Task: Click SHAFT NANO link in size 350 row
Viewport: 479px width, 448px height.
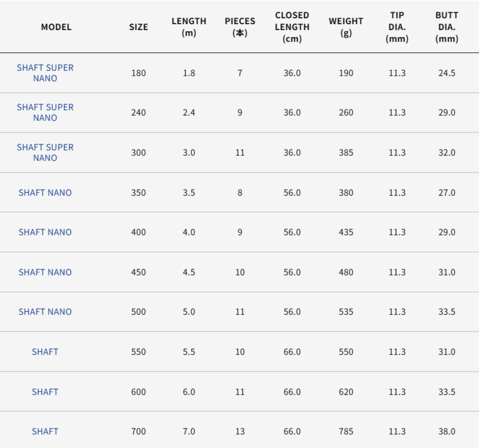Action: tap(45, 192)
